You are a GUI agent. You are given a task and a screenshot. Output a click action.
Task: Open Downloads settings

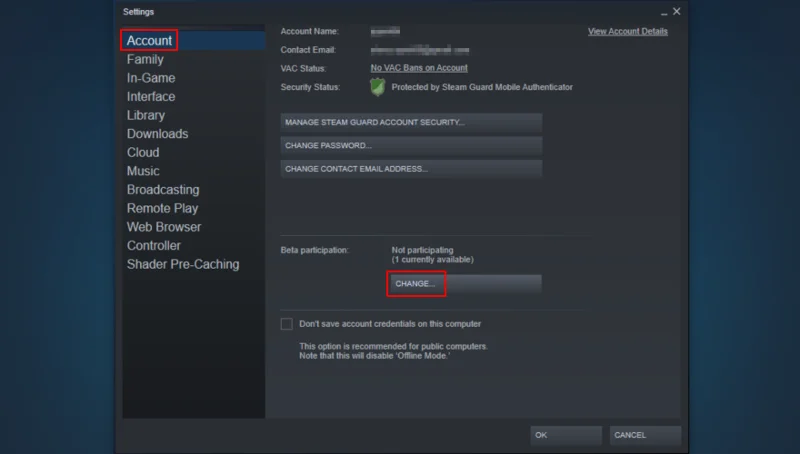click(x=158, y=134)
